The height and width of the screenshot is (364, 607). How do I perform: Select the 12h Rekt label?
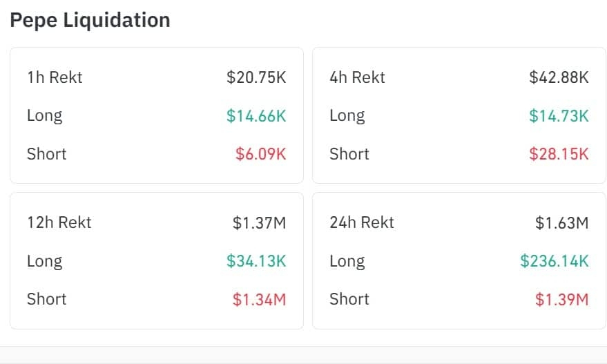(x=59, y=222)
